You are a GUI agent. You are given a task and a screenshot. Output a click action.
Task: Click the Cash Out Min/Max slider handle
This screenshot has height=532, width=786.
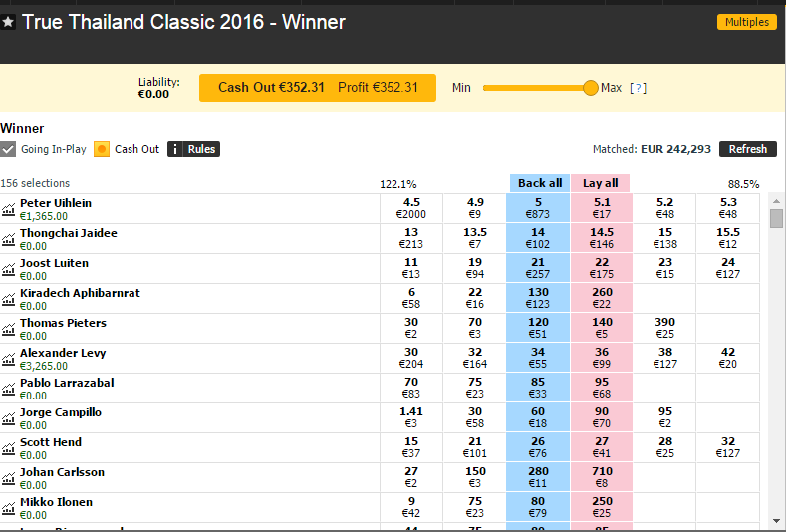591,88
